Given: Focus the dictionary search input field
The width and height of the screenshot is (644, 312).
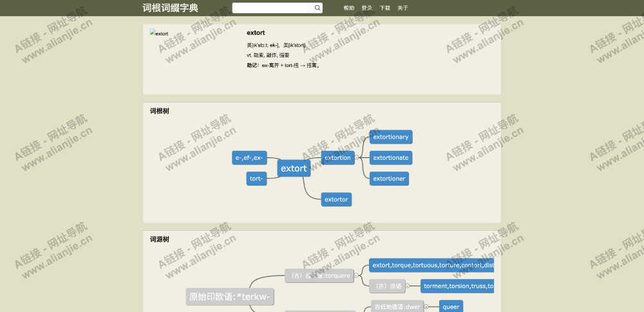Looking at the screenshot, I should (272, 8).
